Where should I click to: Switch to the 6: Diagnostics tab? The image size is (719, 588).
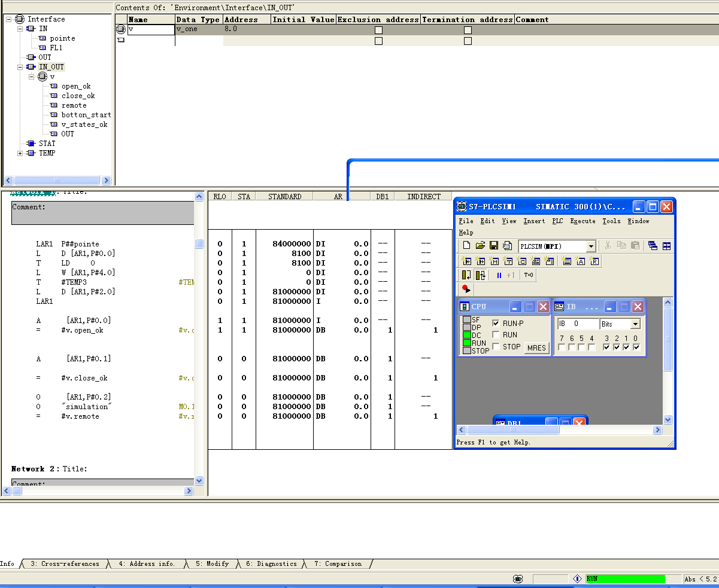[271, 563]
